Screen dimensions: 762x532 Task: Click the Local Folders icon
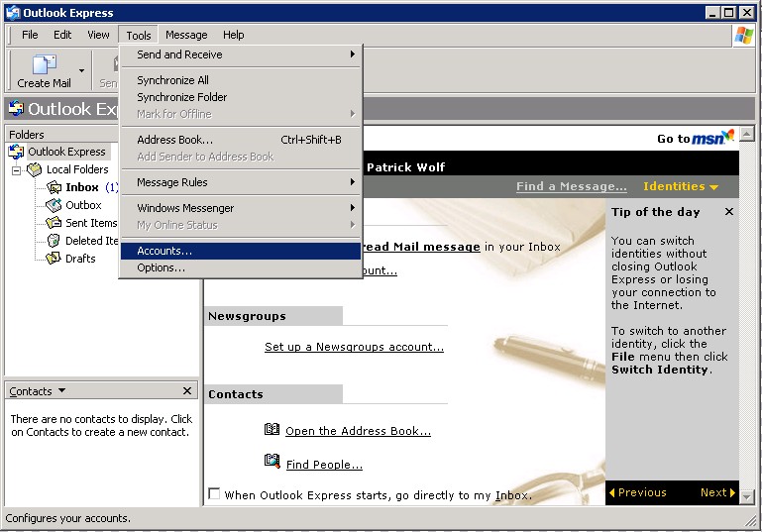pyautogui.click(x=35, y=169)
